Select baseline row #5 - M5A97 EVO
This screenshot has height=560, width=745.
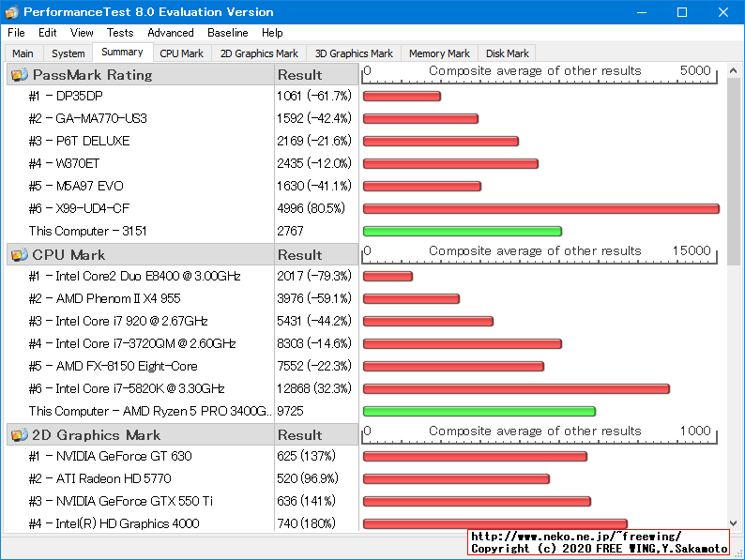coord(141,186)
